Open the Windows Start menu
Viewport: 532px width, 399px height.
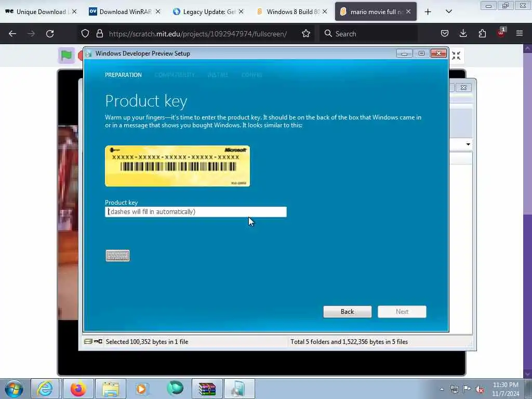(x=14, y=389)
